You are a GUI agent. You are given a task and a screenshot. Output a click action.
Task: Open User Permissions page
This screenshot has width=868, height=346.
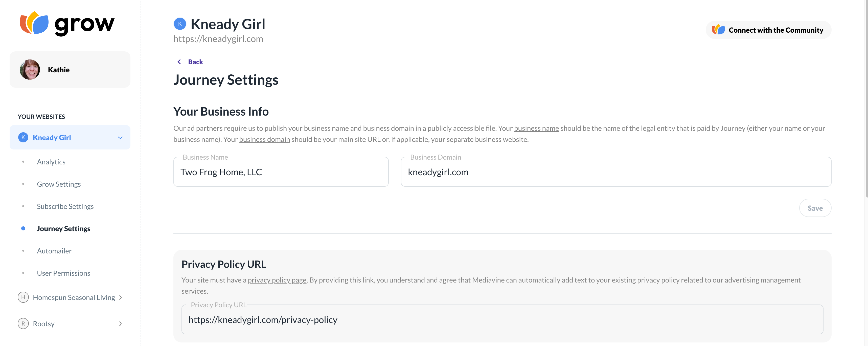(x=63, y=273)
